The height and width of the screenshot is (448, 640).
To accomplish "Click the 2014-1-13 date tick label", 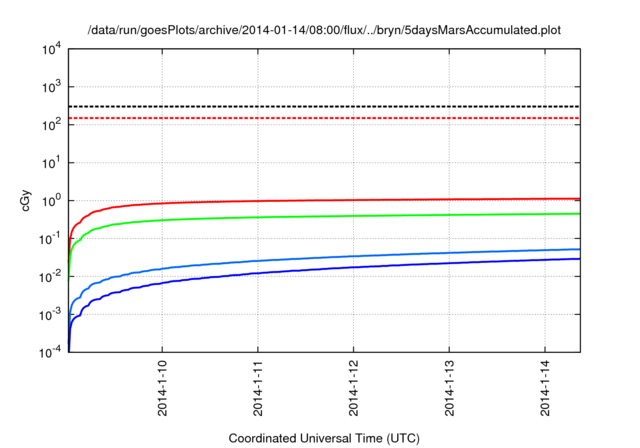I will [x=449, y=388].
